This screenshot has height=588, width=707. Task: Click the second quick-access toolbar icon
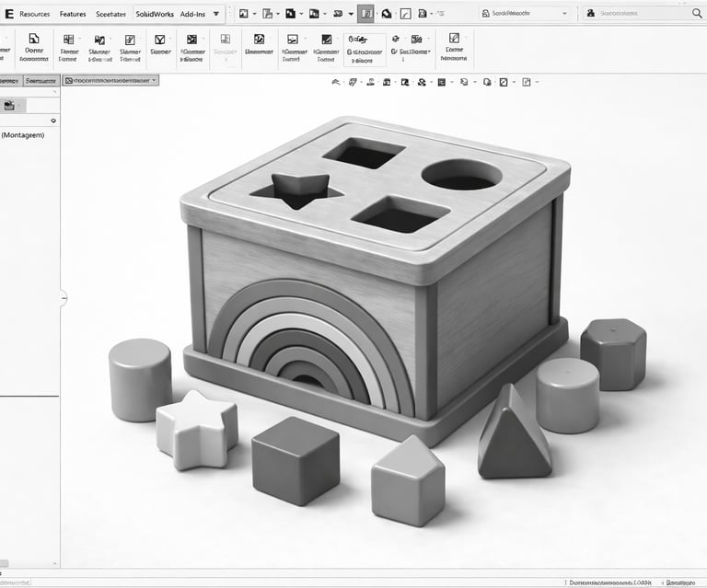[267, 14]
